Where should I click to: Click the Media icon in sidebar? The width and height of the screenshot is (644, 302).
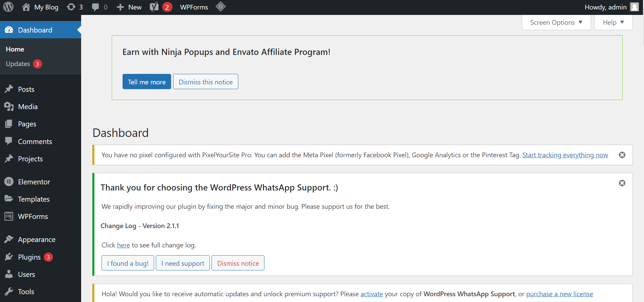[x=9, y=106]
